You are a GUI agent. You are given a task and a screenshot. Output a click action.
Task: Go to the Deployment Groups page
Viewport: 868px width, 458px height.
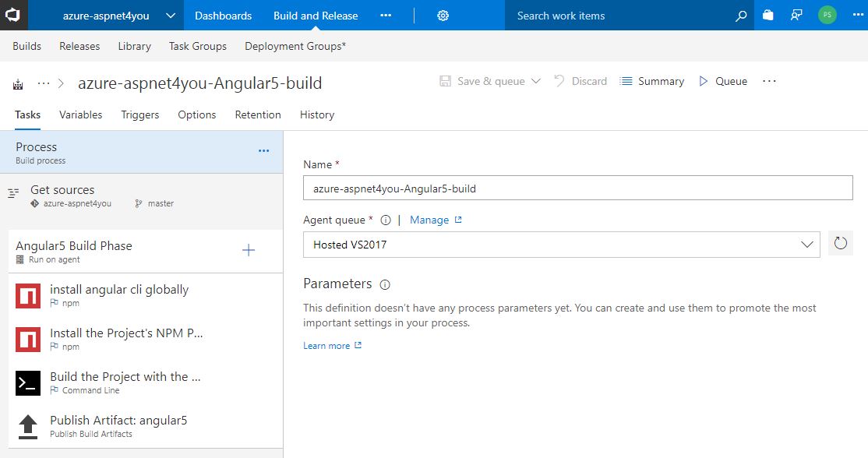click(295, 46)
